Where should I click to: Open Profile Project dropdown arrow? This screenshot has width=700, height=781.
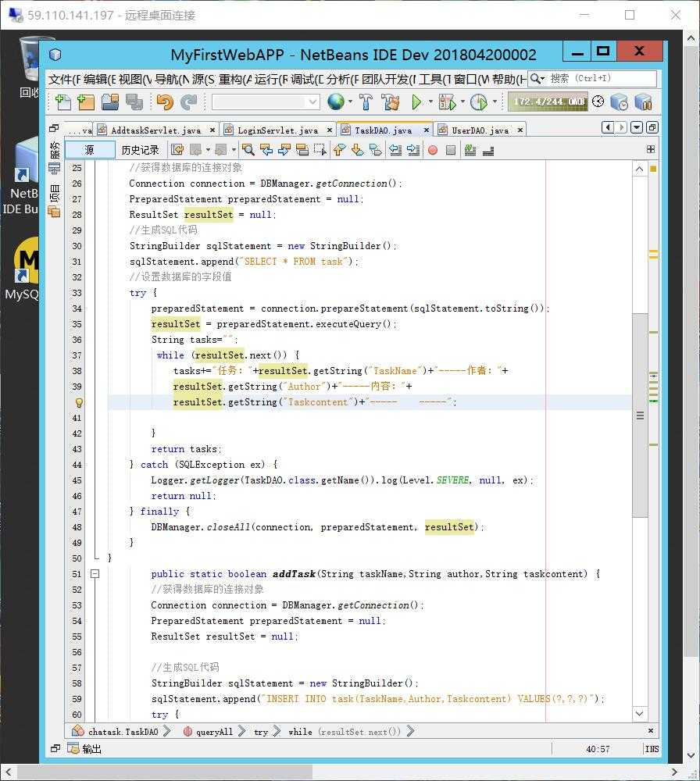(x=495, y=102)
